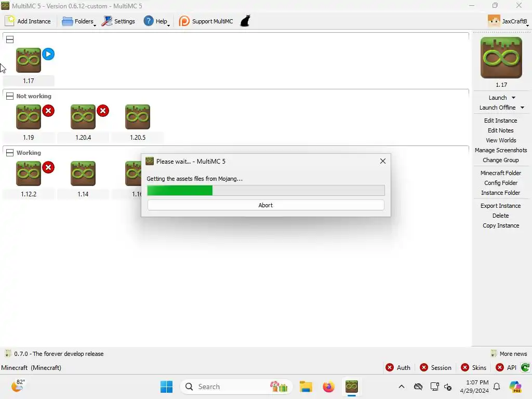
Task: Open Manage Screenshots
Action: pos(500,150)
